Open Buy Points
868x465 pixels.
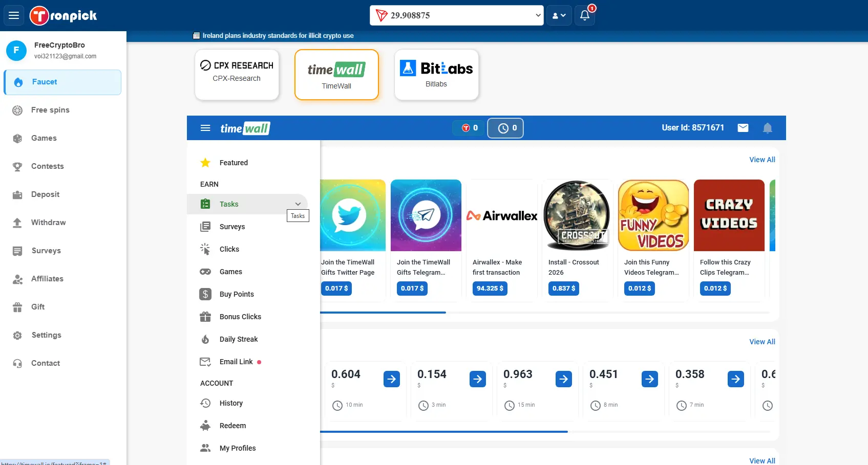pos(247,294)
